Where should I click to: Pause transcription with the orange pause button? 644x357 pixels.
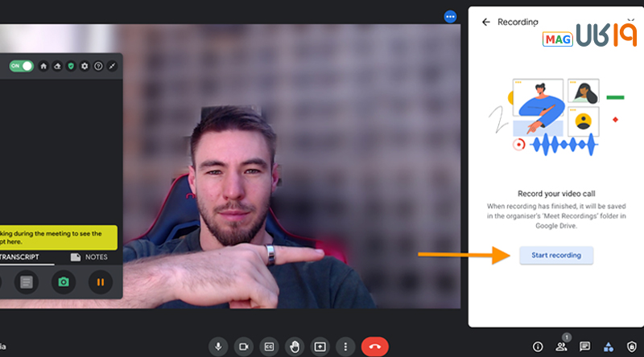tap(101, 282)
